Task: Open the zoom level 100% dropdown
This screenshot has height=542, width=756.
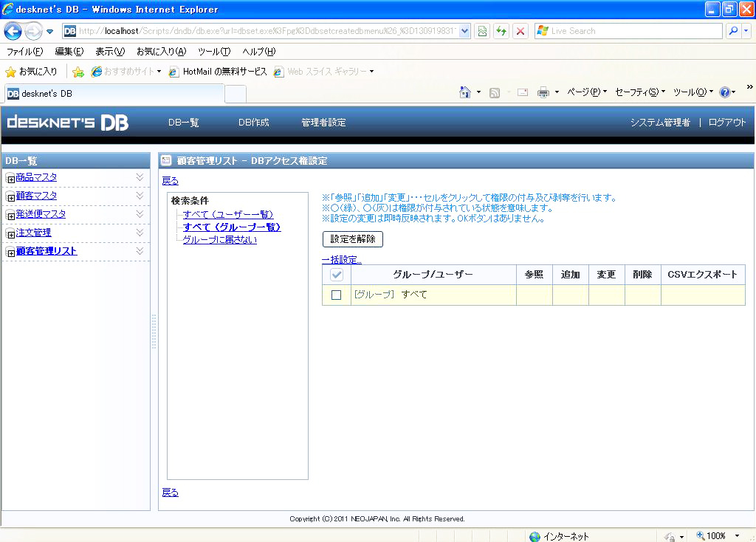Action: pyautogui.click(x=737, y=536)
